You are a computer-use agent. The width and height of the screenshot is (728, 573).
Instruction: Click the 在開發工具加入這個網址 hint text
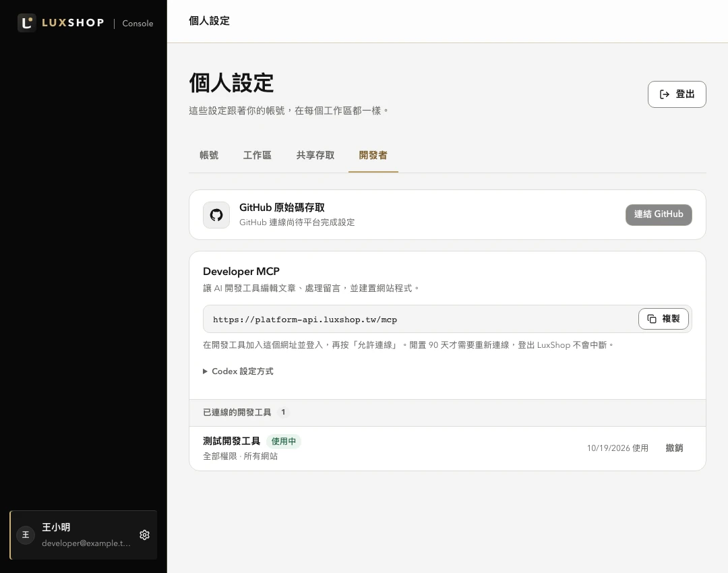pyautogui.click(x=408, y=345)
